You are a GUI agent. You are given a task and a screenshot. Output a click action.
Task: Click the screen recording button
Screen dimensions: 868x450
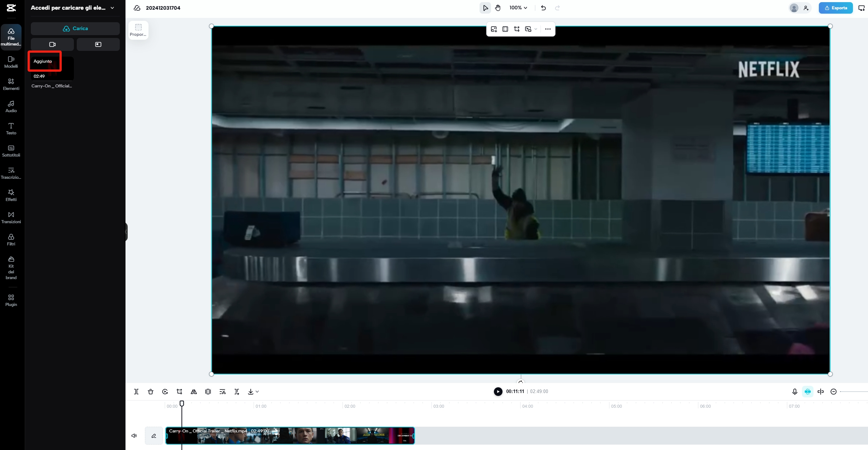(98, 44)
